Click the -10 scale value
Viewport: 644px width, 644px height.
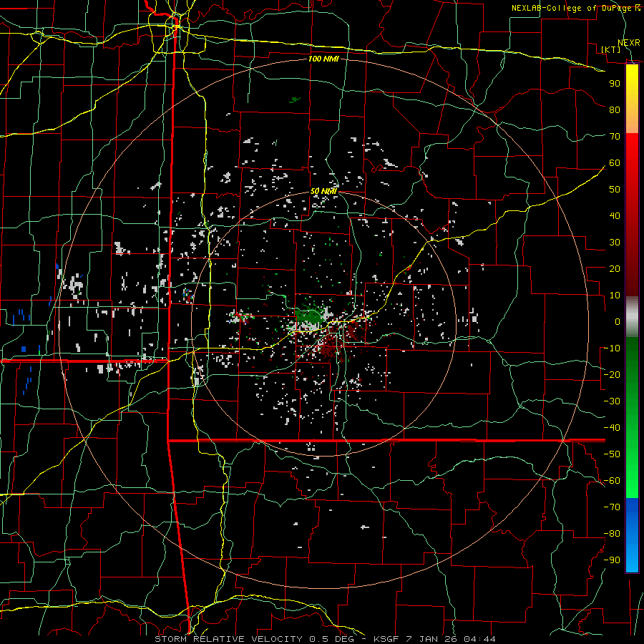pos(612,348)
